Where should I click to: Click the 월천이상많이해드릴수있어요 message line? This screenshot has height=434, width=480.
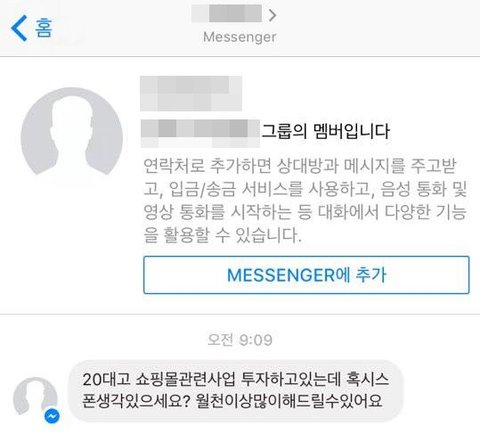(289, 401)
